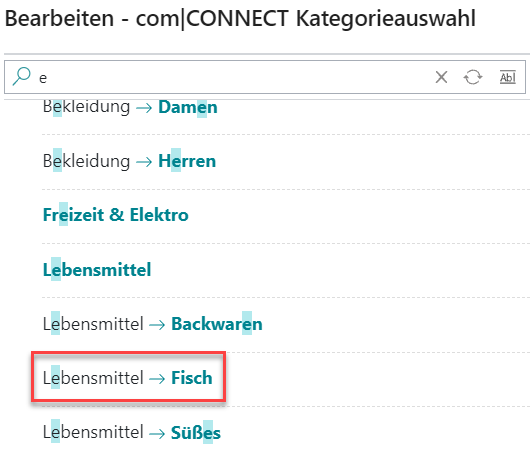This screenshot has height=454, width=530.
Task: Click Lebensmittel parent text in Backwaren row
Action: click(93, 324)
